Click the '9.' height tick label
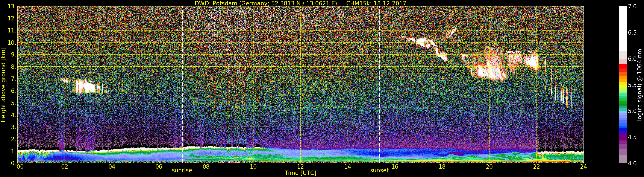This screenshot has width=644, height=177. click(14, 55)
